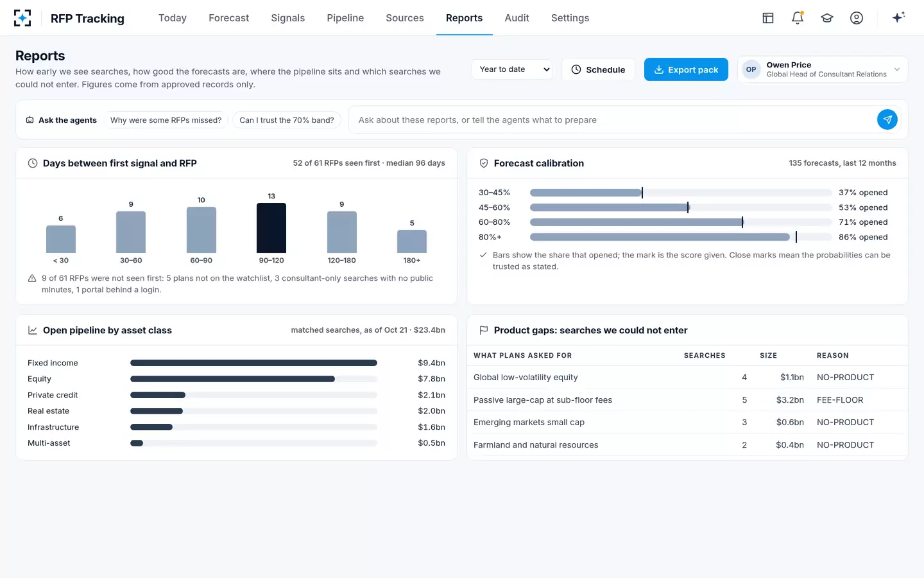This screenshot has width=924, height=578.
Task: Open the sparkle AI assistant icon
Action: [898, 17]
